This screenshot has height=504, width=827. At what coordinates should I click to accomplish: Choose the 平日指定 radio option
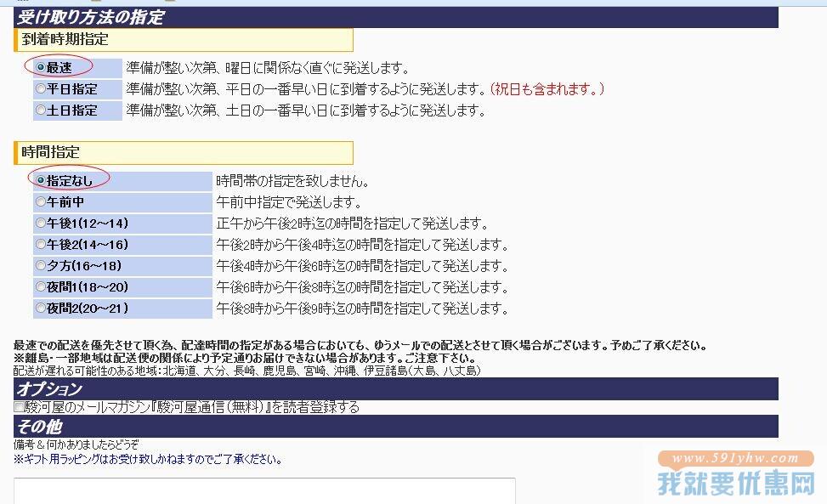coord(41,88)
